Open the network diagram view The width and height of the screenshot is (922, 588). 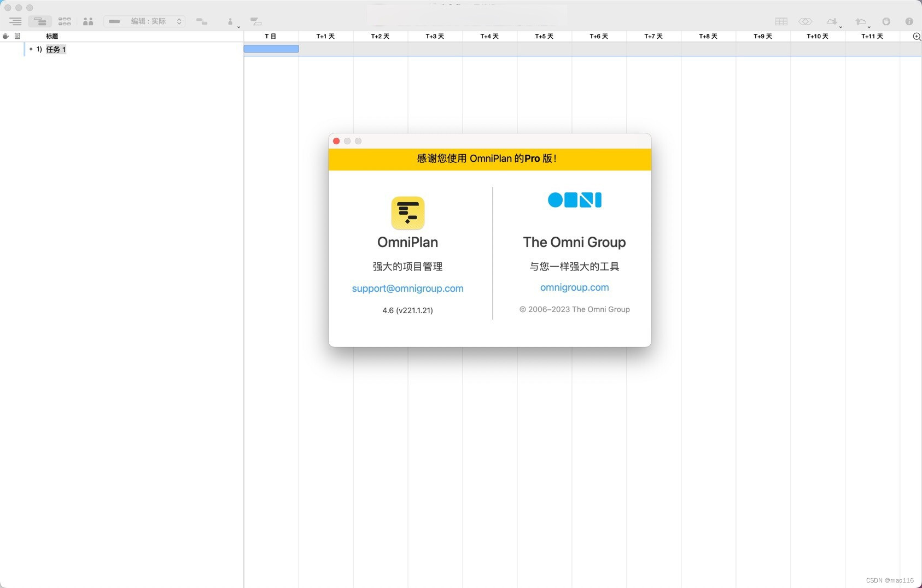[x=65, y=21]
